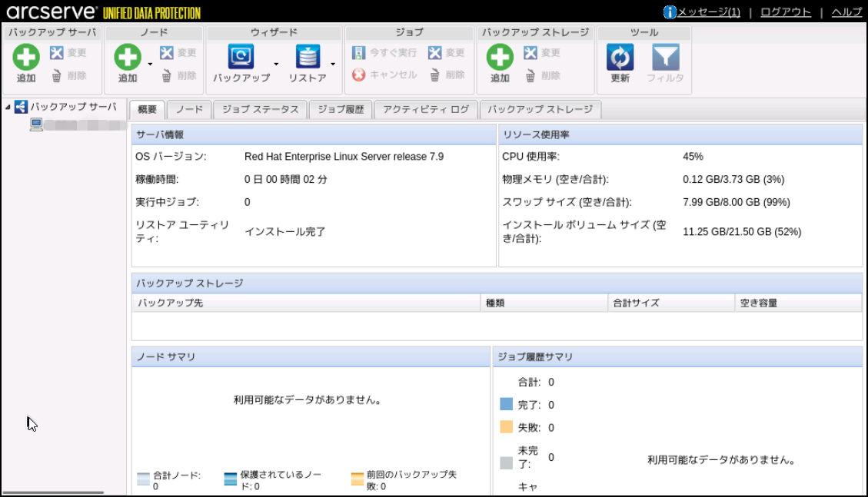Viewport: 868px width, 497px height.
Task: Click the green Add icon under バックアップ ストレージ
Action: [500, 58]
